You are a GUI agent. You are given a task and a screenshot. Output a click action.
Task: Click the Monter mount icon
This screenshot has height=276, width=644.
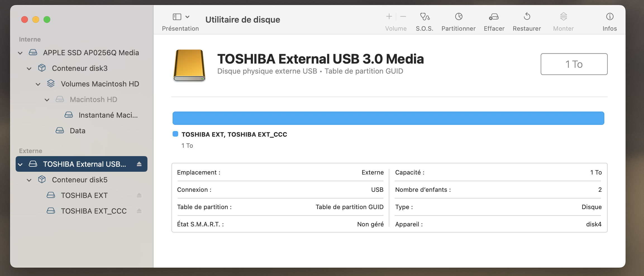[x=564, y=17]
